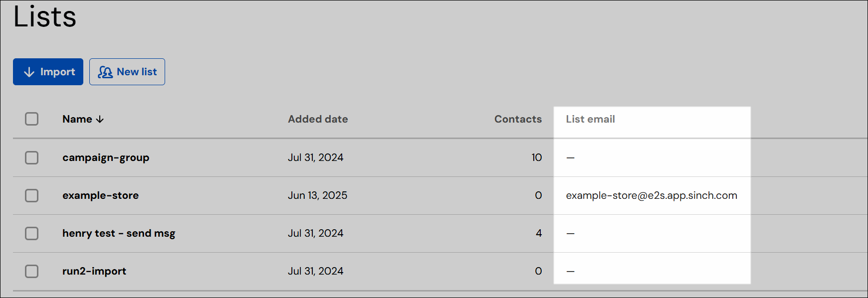Image resolution: width=868 pixels, height=298 pixels.
Task: Click the Name sort arrow icon
Action: click(100, 119)
